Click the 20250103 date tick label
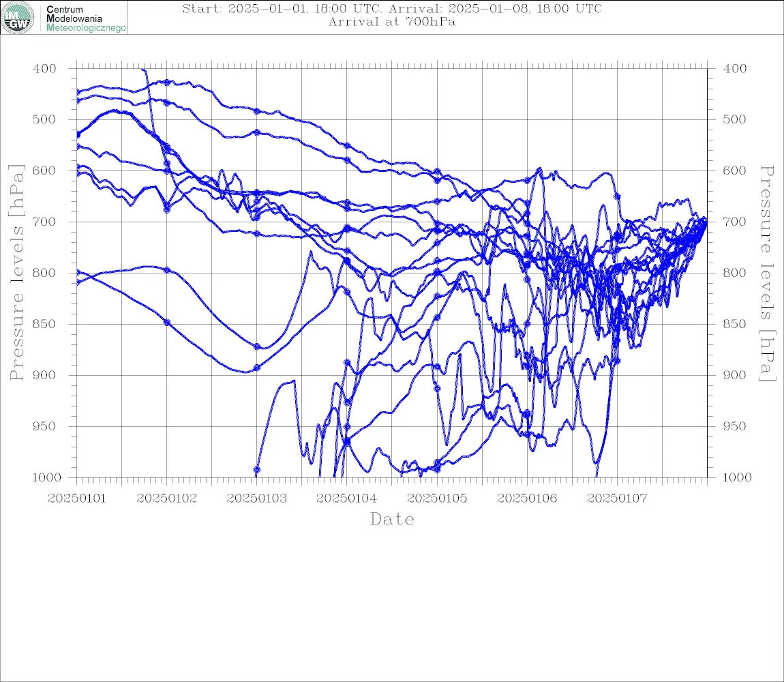Screen dimensions: 784x682 [x=257, y=499]
